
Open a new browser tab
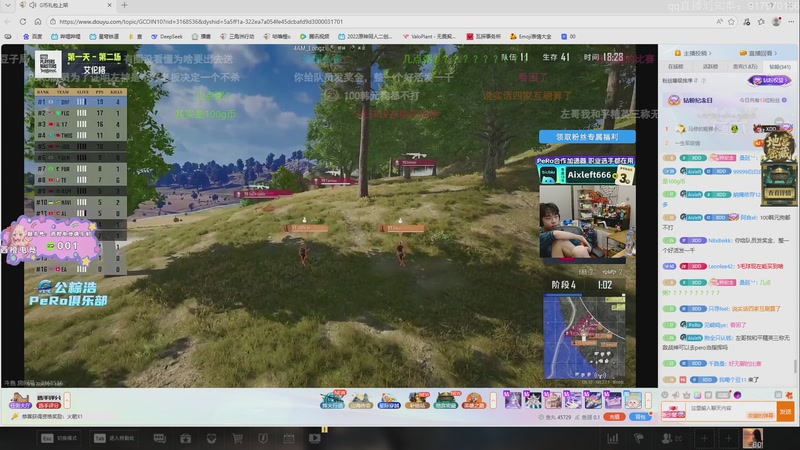(x=124, y=5)
